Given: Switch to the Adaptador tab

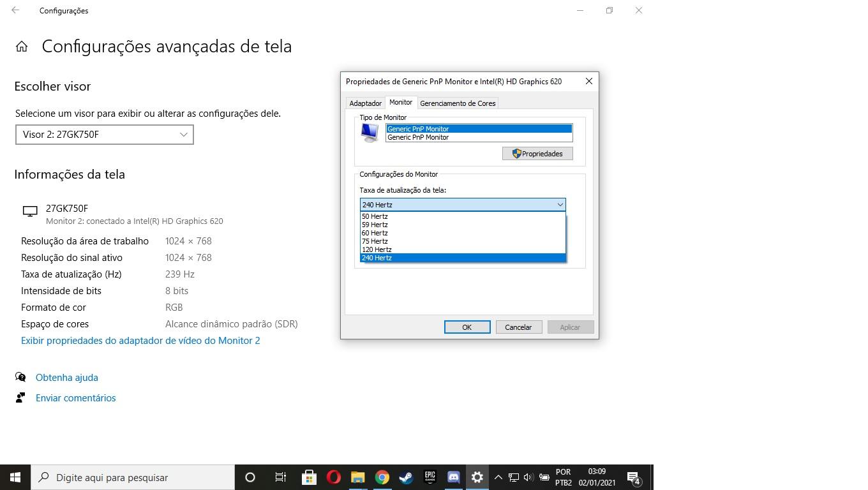Looking at the screenshot, I should pyautogui.click(x=365, y=103).
